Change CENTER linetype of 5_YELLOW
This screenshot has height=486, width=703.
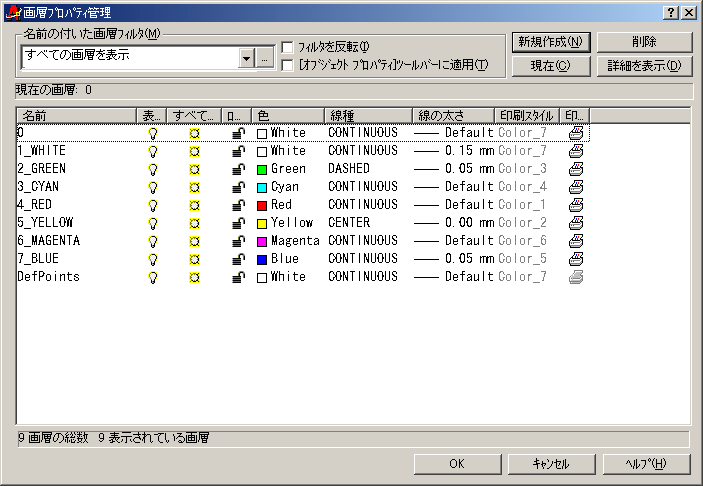pyautogui.click(x=349, y=223)
